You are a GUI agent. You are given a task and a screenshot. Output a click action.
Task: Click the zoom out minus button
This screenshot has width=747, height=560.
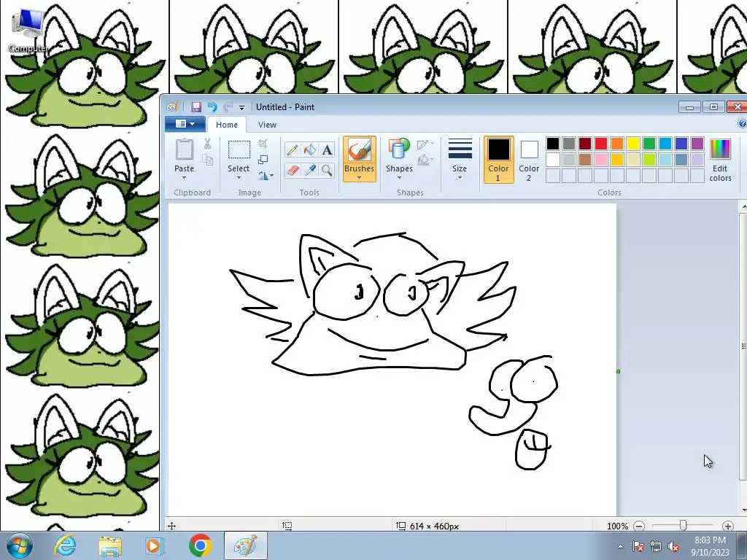pyautogui.click(x=639, y=526)
